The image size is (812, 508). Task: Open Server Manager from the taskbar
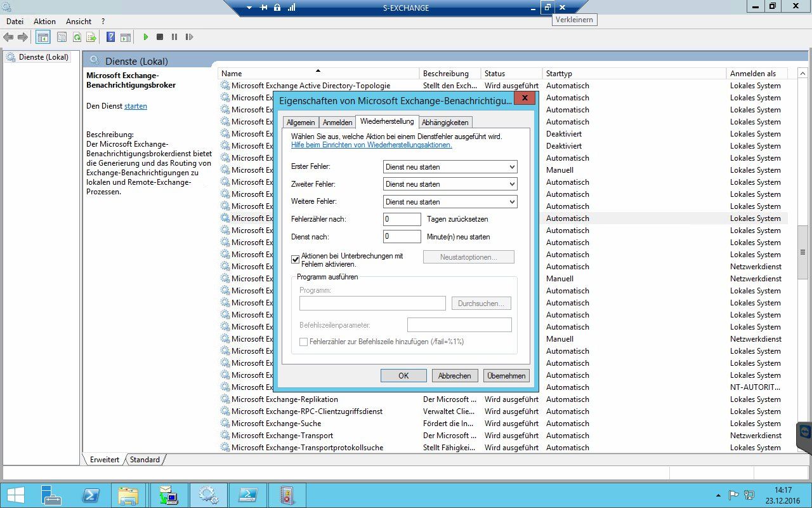point(51,495)
